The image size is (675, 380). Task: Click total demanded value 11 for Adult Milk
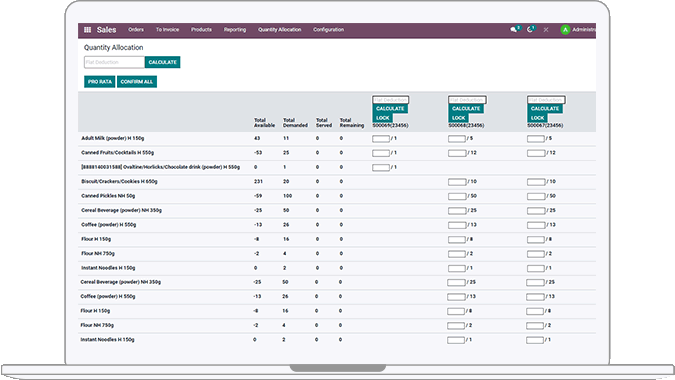286,138
